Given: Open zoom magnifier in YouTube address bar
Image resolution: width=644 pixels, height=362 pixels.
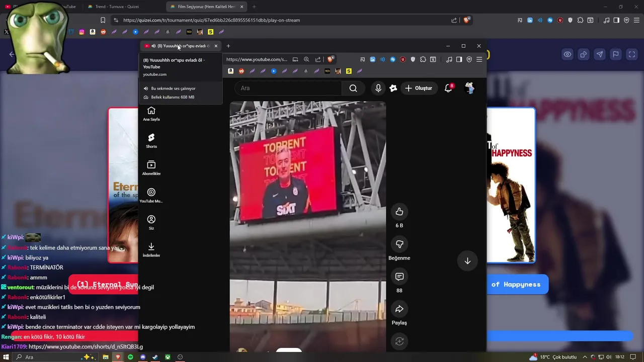Looking at the screenshot, I should click(x=306, y=59).
